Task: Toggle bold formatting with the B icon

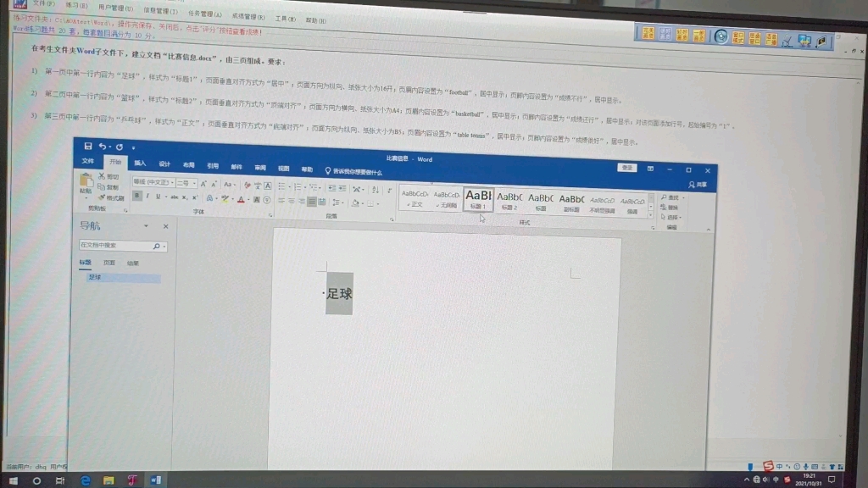Action: click(137, 196)
